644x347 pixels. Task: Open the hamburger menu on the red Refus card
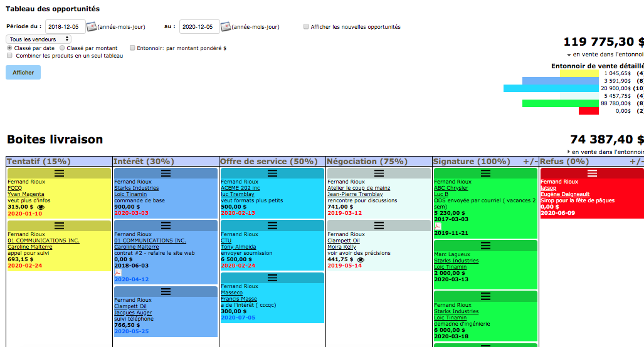tap(591, 173)
